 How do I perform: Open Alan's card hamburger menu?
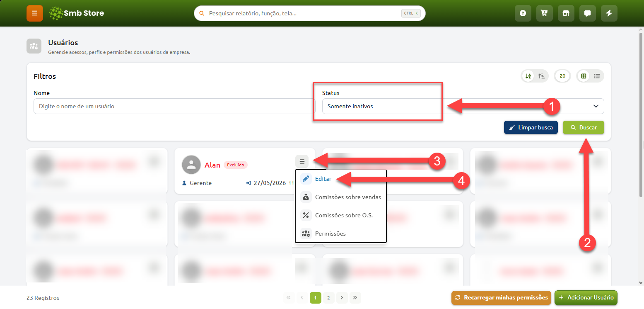[302, 161]
